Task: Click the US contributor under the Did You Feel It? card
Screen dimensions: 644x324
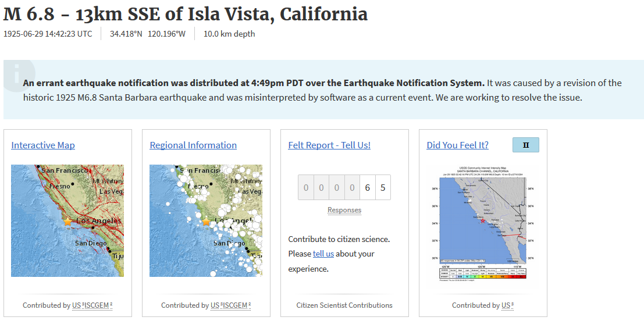Action: (507, 305)
